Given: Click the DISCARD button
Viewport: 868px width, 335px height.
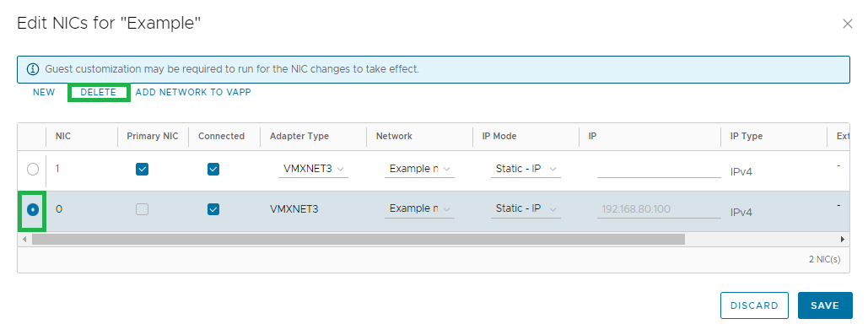Looking at the screenshot, I should (754, 305).
